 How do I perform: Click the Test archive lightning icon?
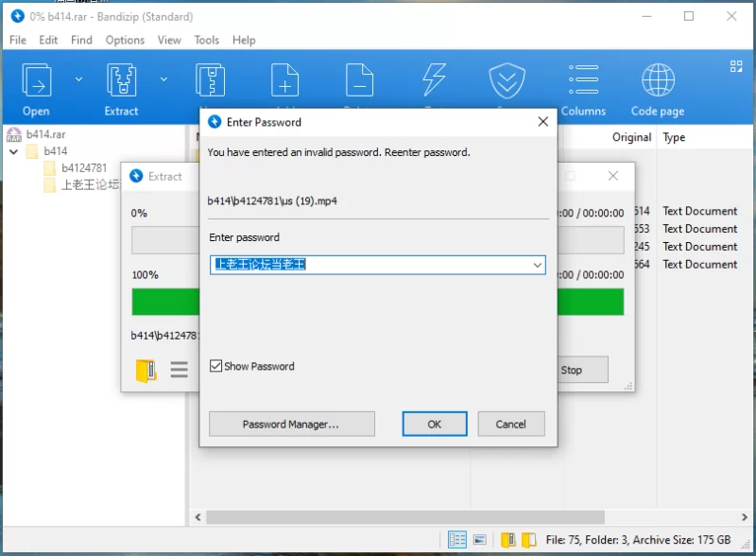(434, 80)
